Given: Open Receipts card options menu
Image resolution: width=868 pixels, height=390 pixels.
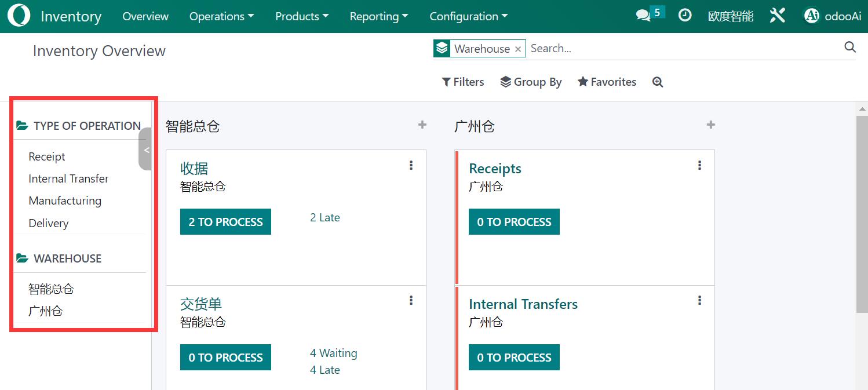Looking at the screenshot, I should [x=699, y=165].
